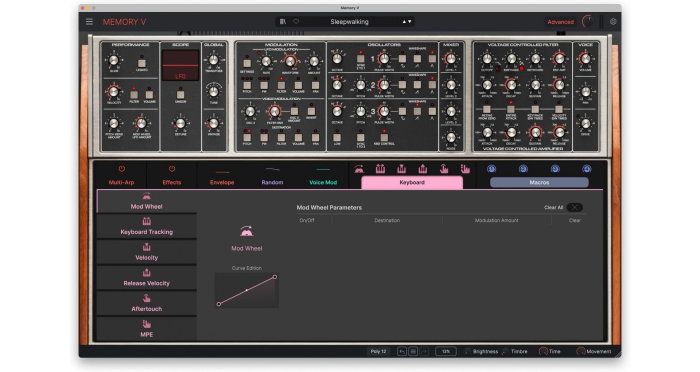Click the Destination column header
The width and height of the screenshot is (700, 372).
click(x=387, y=220)
